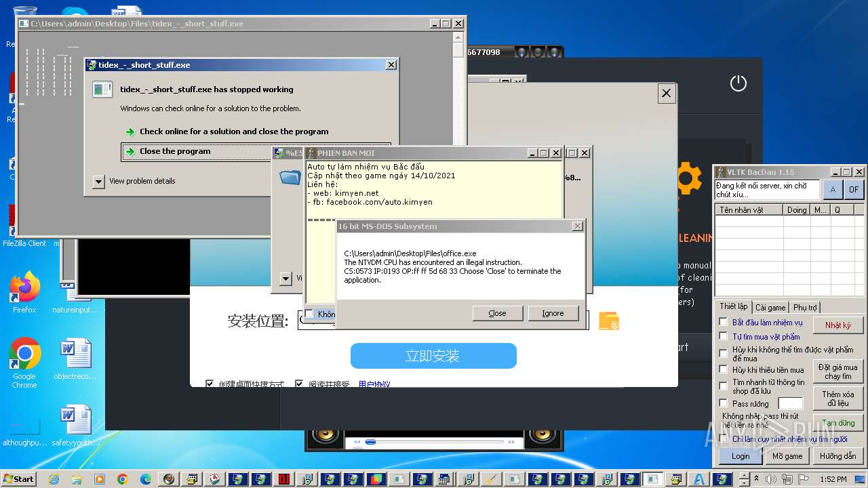Expand 'View problem details' in the crash dialog
868x488 pixels.
[99, 181]
